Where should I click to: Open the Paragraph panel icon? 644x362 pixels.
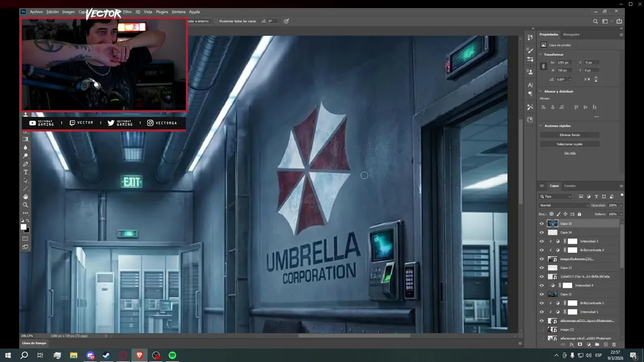pyautogui.click(x=530, y=94)
